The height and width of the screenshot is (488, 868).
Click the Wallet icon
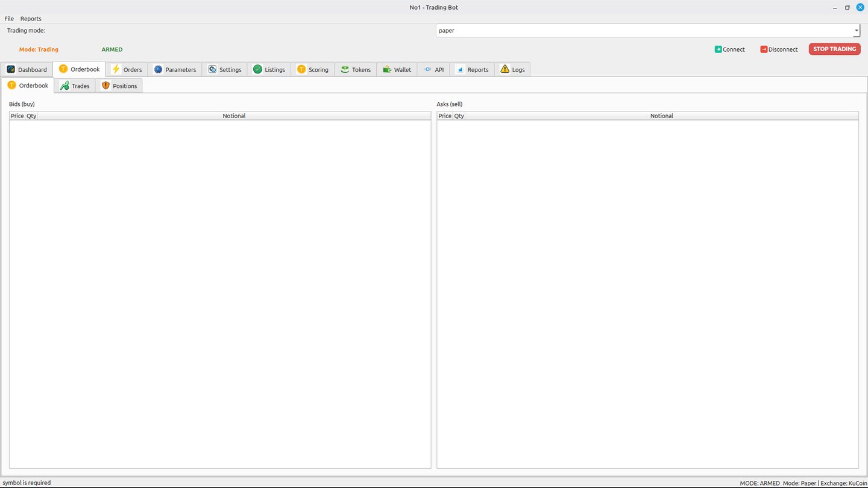pos(387,69)
